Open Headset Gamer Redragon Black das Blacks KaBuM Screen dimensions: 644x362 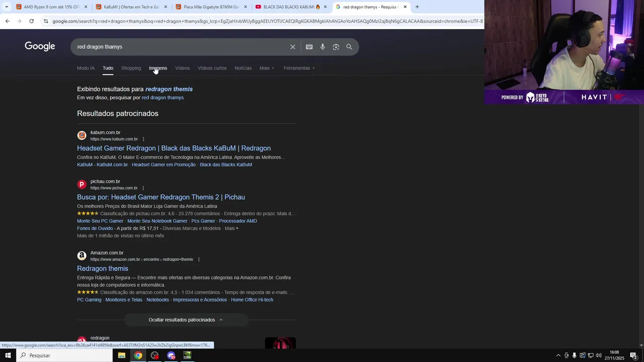point(174,148)
